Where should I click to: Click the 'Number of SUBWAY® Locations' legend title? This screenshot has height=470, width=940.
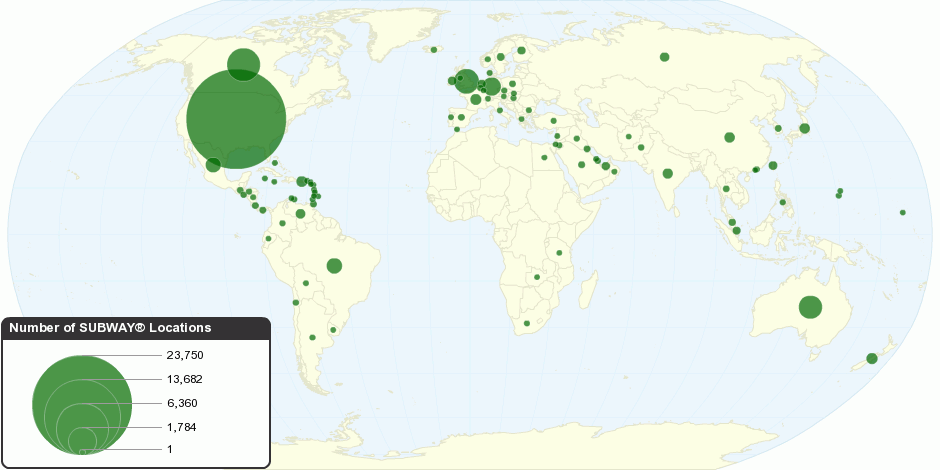click(x=110, y=328)
